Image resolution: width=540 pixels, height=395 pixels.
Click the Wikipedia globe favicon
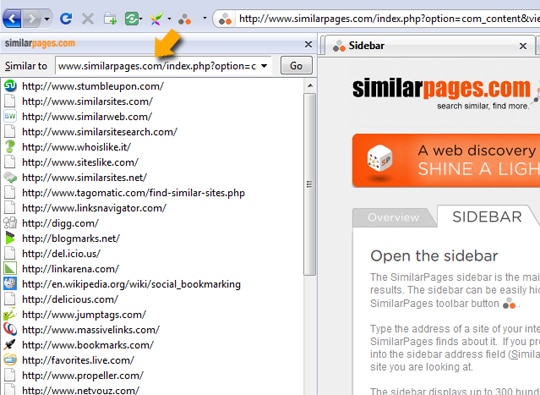pos(10,284)
